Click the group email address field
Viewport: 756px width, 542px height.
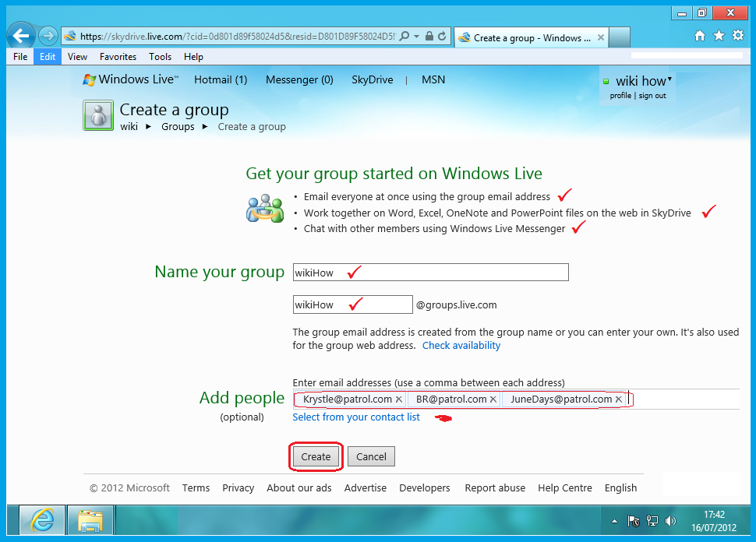pos(352,304)
